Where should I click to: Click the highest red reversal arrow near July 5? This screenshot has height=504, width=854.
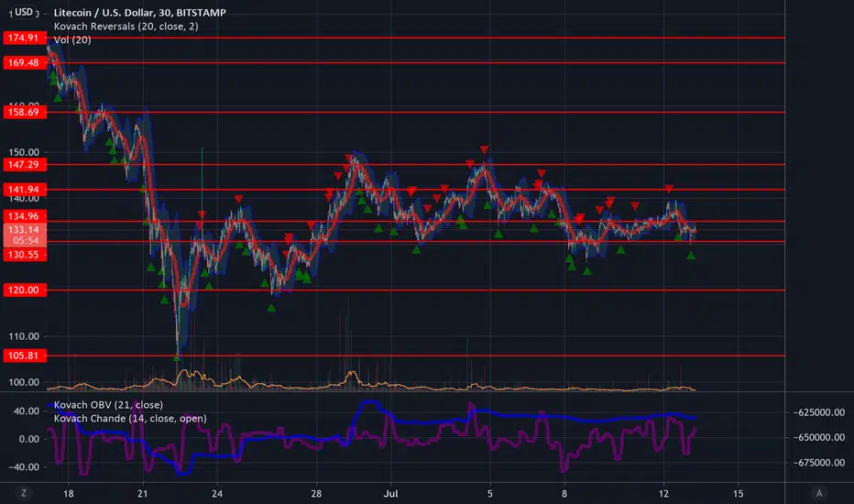(x=484, y=149)
